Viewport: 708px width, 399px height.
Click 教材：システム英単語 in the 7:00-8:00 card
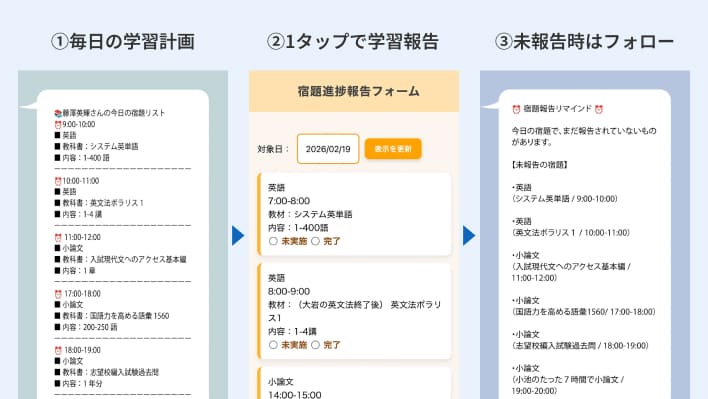(x=310, y=214)
